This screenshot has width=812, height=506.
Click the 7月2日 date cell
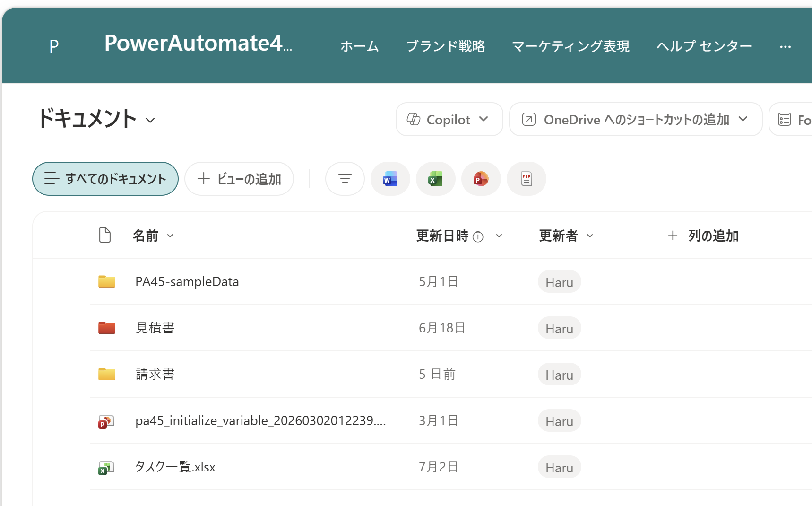click(439, 467)
